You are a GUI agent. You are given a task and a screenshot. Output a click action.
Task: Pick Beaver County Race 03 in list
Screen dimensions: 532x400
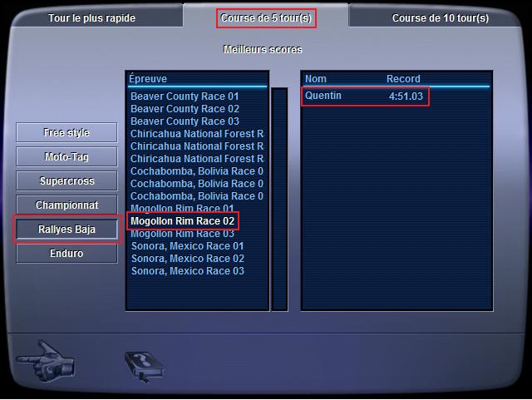click(x=185, y=121)
